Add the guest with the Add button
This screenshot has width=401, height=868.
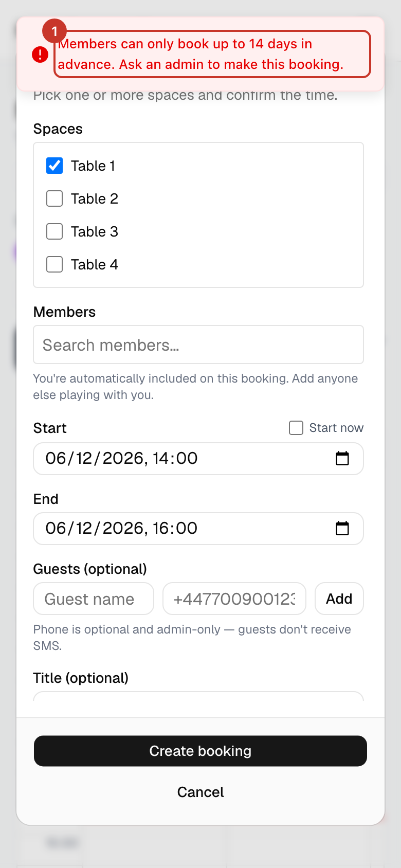click(x=339, y=599)
